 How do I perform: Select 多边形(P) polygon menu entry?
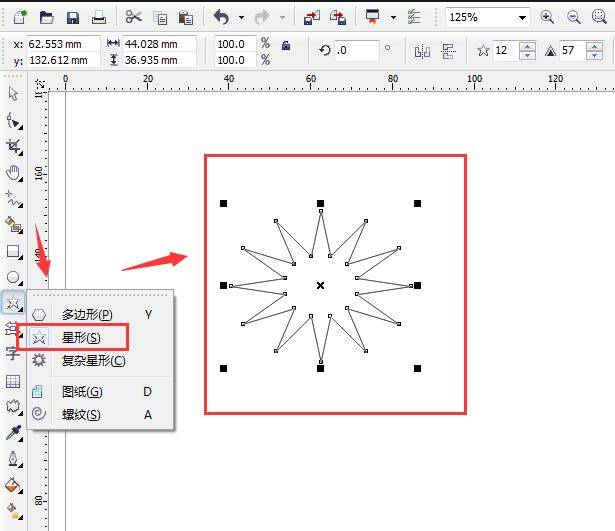click(x=87, y=314)
